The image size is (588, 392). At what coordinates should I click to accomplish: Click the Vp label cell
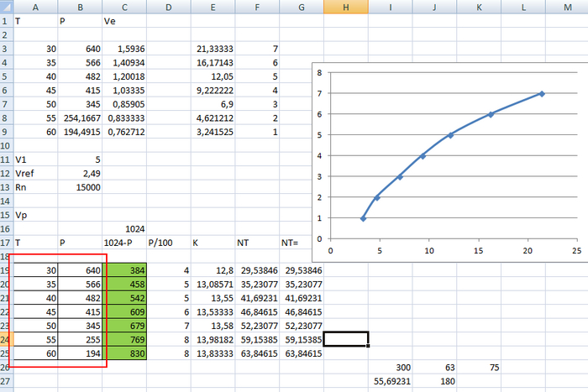[35, 215]
